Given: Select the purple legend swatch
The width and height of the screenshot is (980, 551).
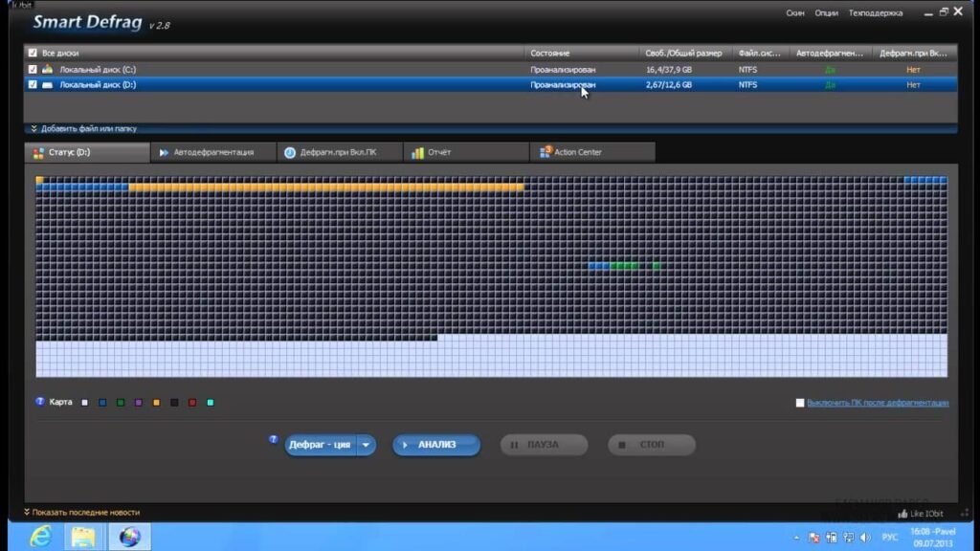Looking at the screenshot, I should 139,403.
